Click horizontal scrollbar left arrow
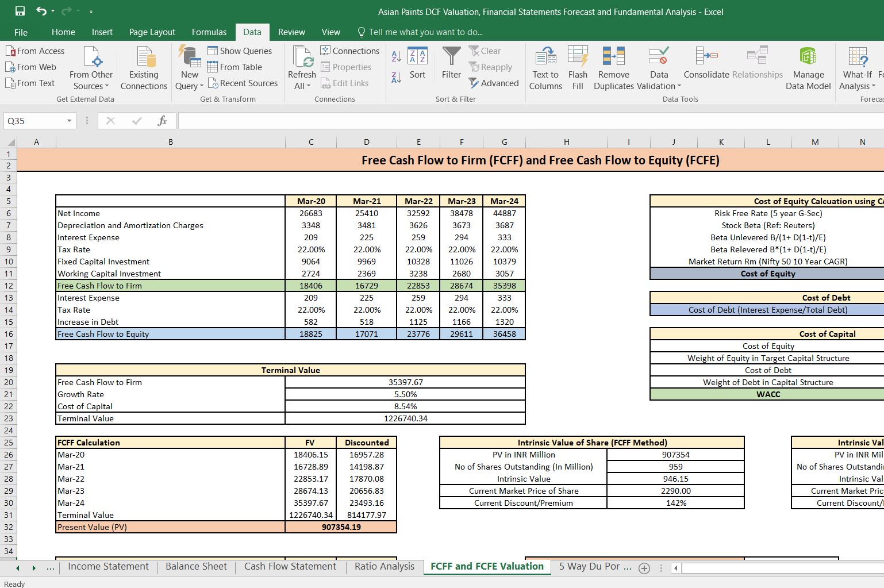Viewport: 884px width, 588px height. 676,568
